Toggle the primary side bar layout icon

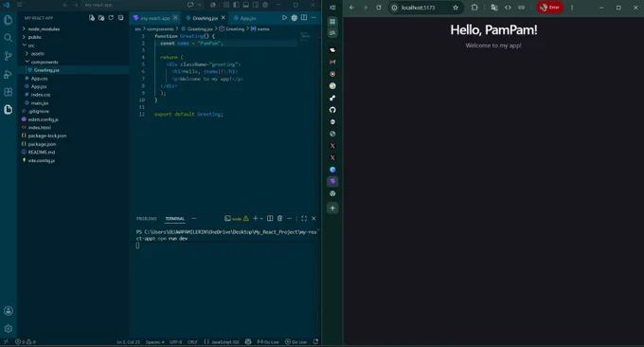[x=236, y=5]
